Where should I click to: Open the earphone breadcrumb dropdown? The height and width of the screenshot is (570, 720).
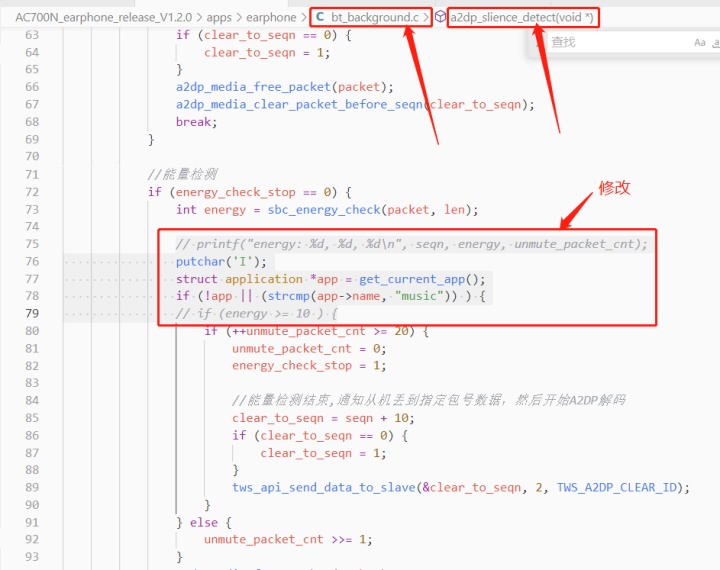[x=271, y=17]
